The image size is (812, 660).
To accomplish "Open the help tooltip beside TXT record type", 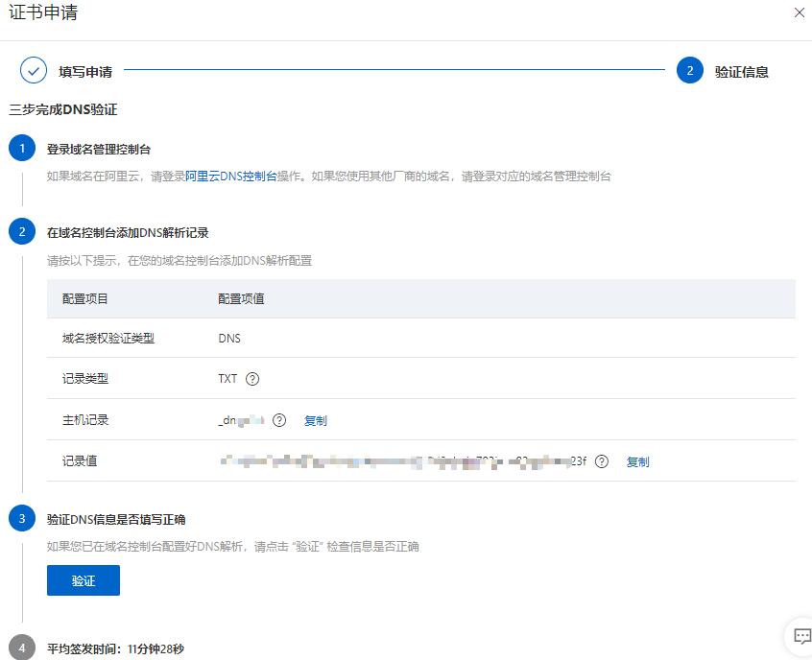I will click(252, 379).
